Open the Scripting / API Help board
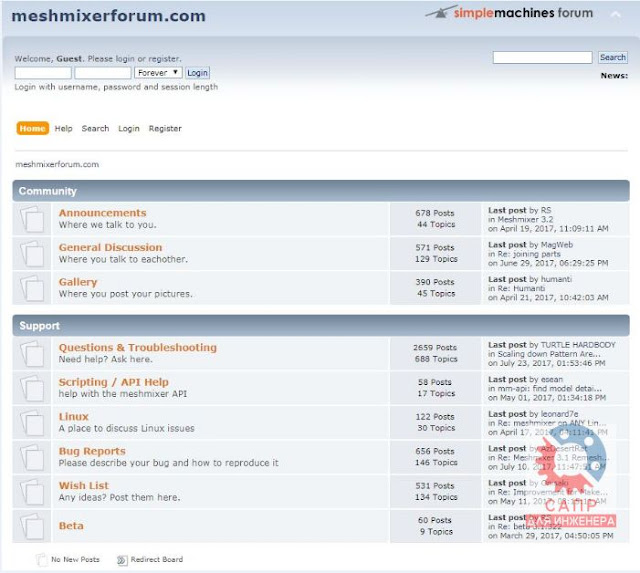This screenshot has width=640, height=573. point(113,382)
